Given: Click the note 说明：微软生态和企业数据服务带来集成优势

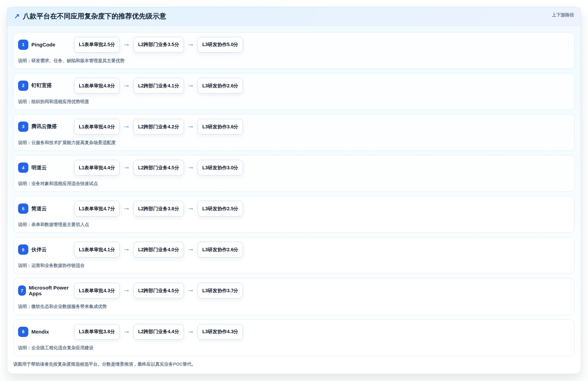Looking at the screenshot, I should click(x=62, y=307).
